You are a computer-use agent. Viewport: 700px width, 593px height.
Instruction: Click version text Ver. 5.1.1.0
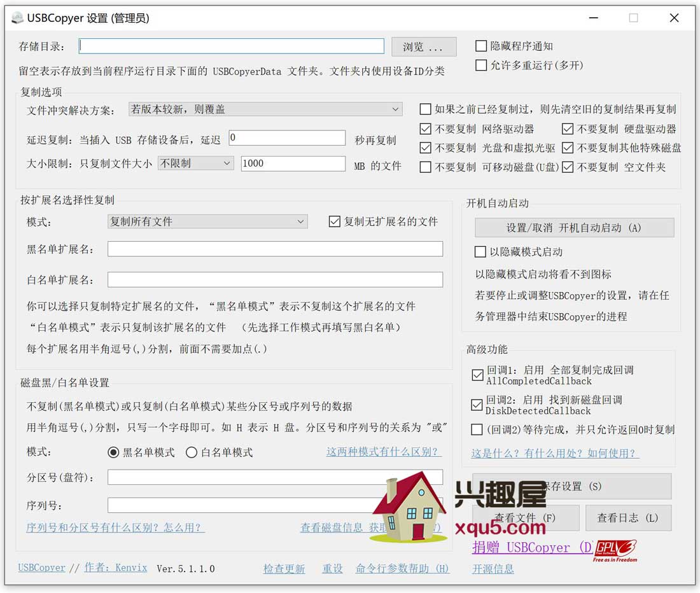(x=186, y=568)
